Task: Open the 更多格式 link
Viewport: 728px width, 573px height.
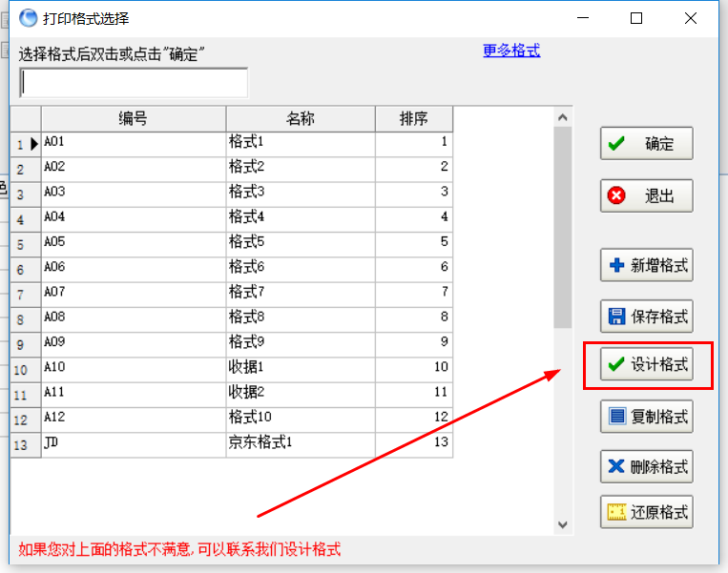Action: coord(511,51)
